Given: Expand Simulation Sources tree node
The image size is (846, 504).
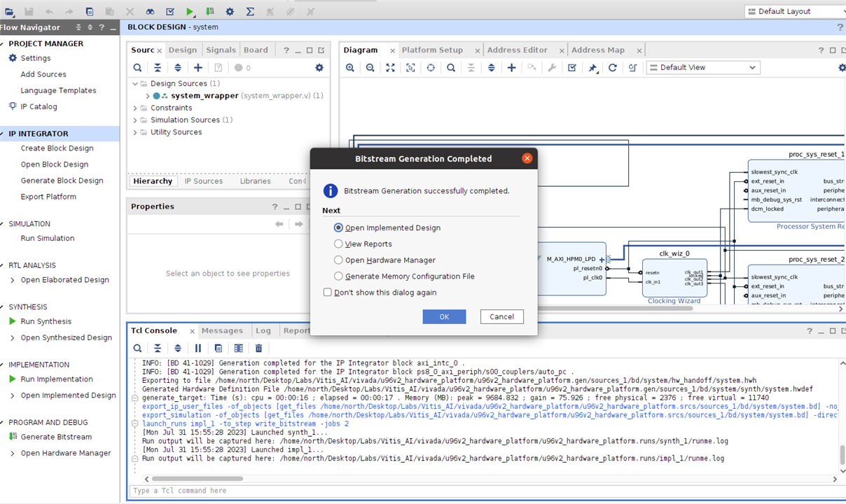Looking at the screenshot, I should click(135, 120).
